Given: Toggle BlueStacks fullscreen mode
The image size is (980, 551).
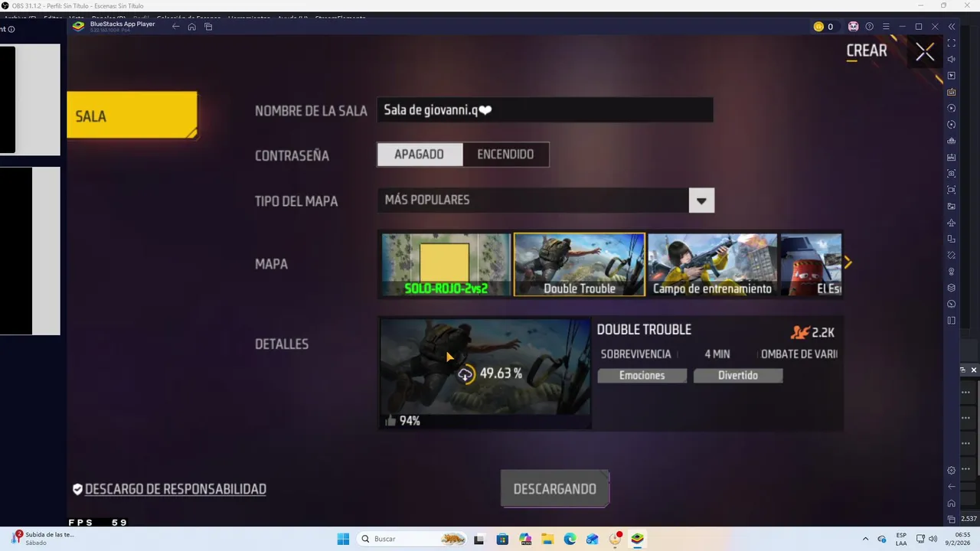Looking at the screenshot, I should pyautogui.click(x=952, y=43).
